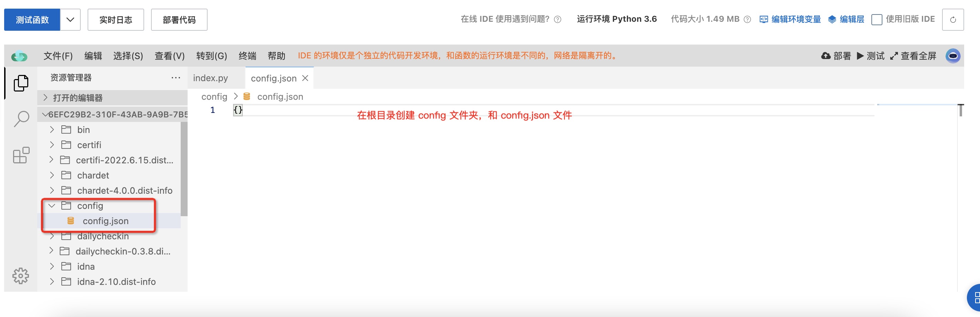Open 编辑层 link
Viewport: 980px width, 317px height.
coord(846,19)
